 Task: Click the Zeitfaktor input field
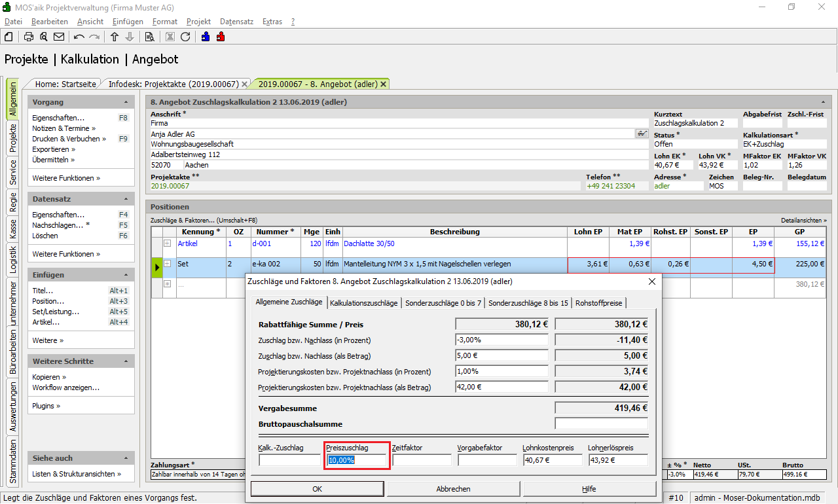pyautogui.click(x=422, y=460)
